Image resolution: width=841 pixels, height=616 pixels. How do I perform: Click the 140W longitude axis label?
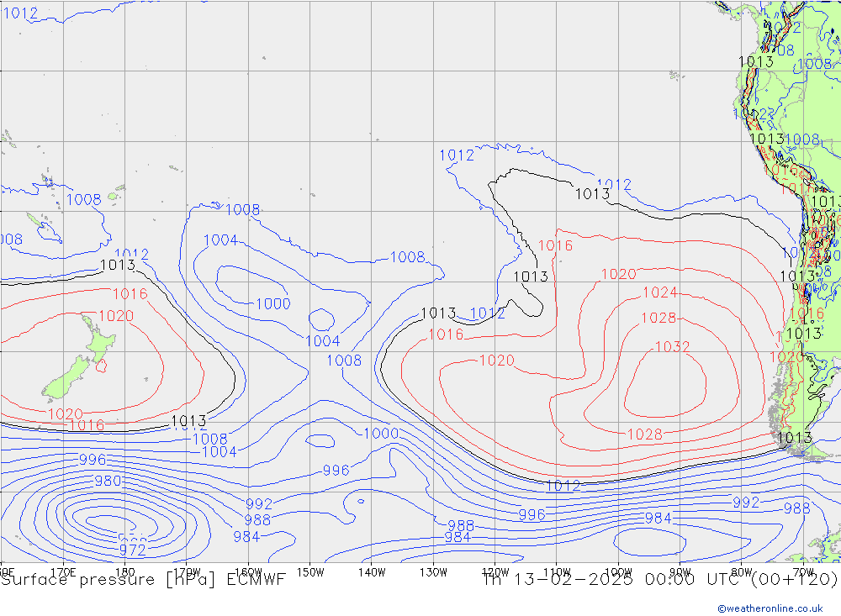[372, 572]
